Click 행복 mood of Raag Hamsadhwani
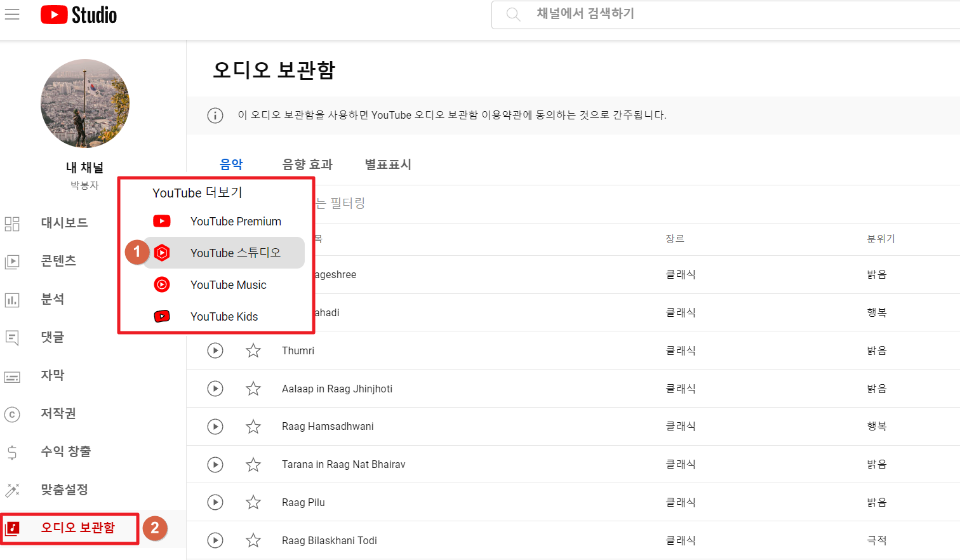Image resolution: width=960 pixels, height=560 pixels. point(877,426)
